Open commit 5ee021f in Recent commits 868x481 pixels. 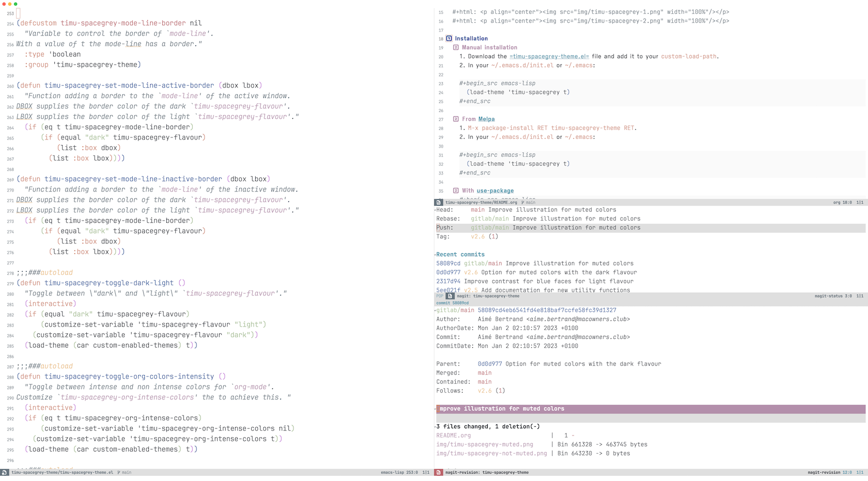point(448,290)
